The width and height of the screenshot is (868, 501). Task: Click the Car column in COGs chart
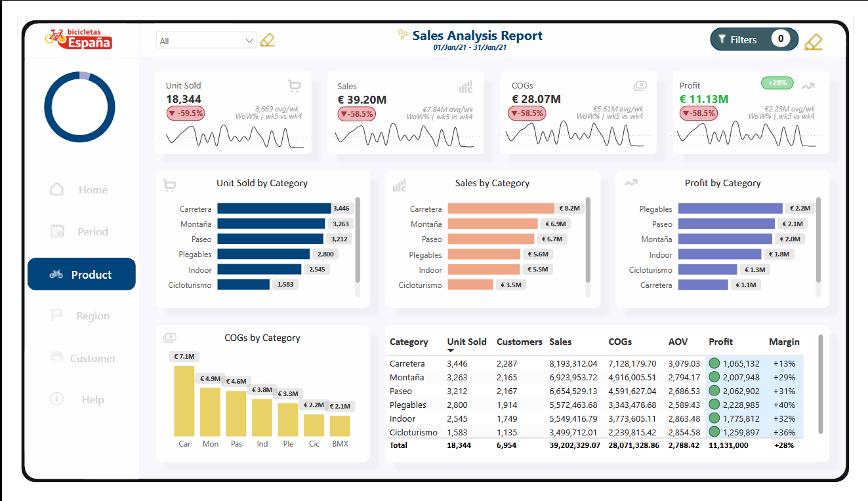(x=184, y=401)
